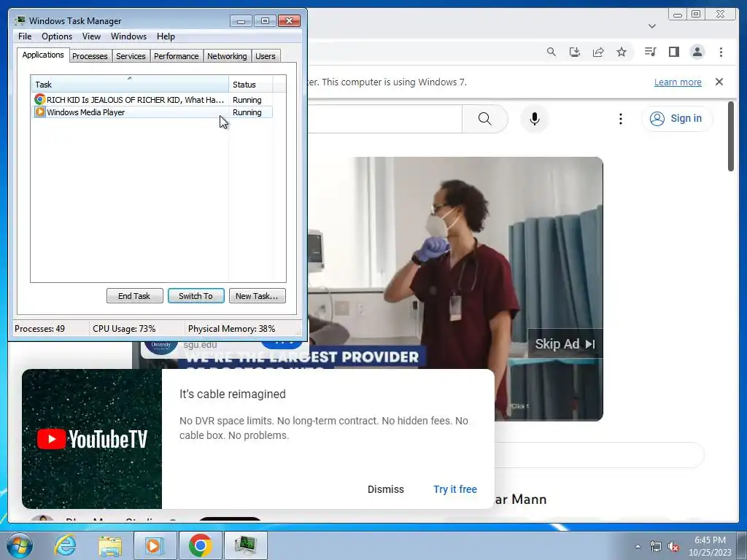
Task: Switch to the Processes tab
Action: (x=90, y=56)
